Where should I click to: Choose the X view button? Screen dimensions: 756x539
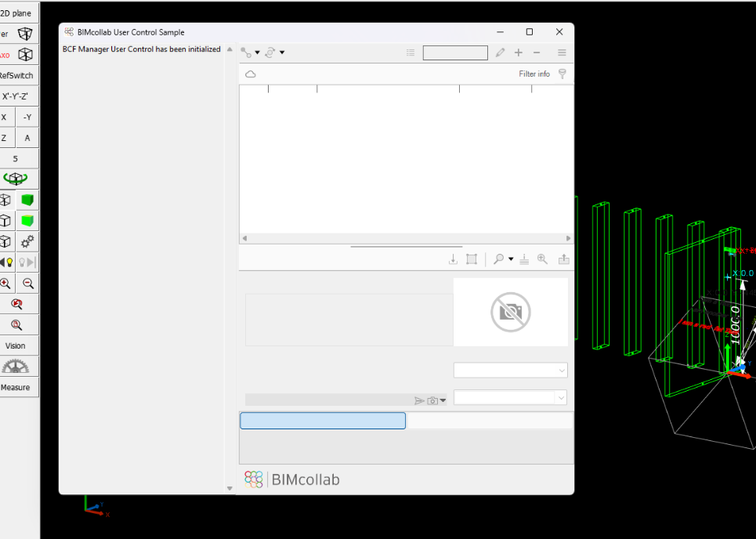coord(5,118)
